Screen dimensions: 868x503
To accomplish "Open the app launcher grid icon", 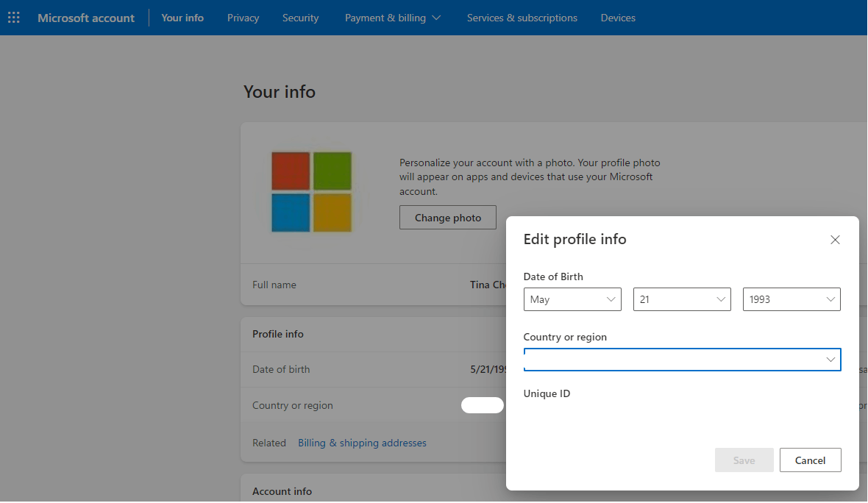I will click(14, 18).
